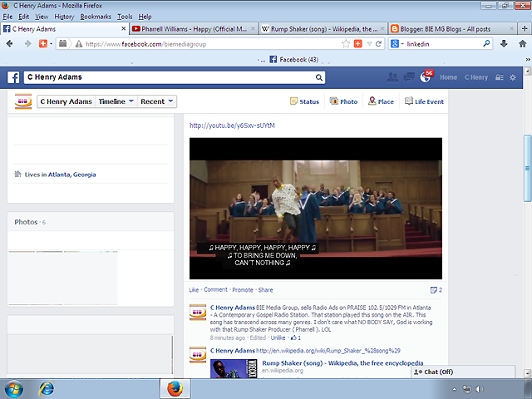532x399 pixels.
Task: Open the History menu
Action: point(64,17)
